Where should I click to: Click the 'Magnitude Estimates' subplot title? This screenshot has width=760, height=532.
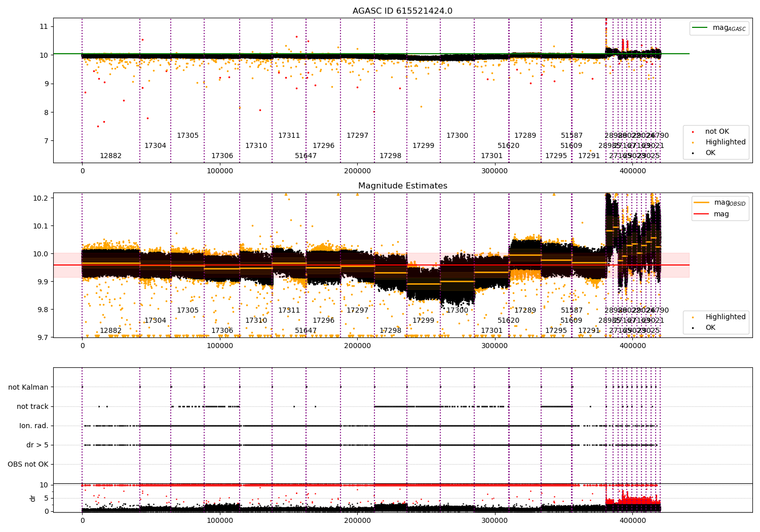click(x=403, y=186)
